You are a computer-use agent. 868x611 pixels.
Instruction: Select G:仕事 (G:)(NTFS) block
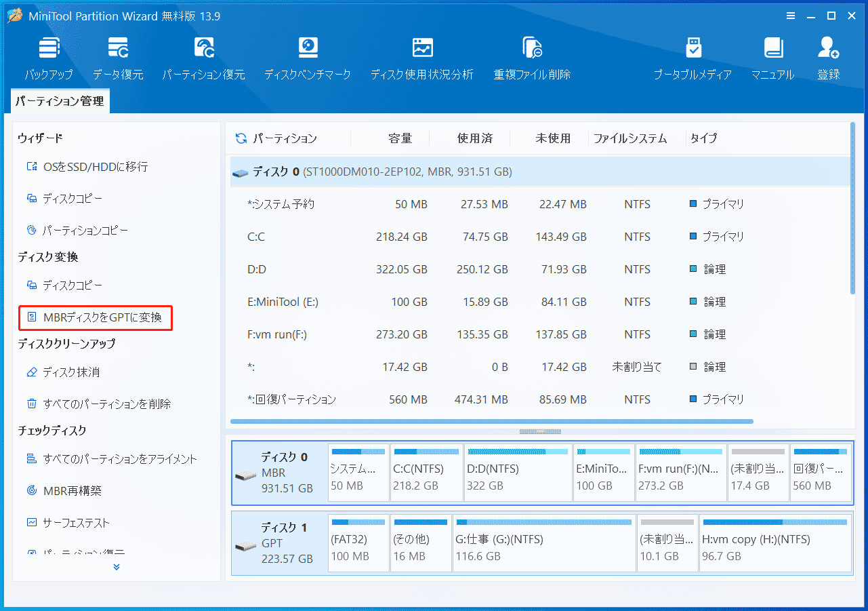[x=544, y=543]
